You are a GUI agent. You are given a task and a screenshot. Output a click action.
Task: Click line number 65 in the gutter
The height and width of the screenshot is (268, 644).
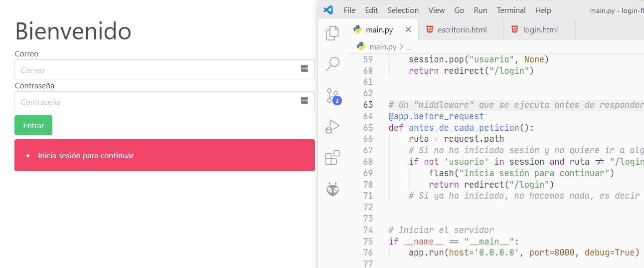coord(368,127)
